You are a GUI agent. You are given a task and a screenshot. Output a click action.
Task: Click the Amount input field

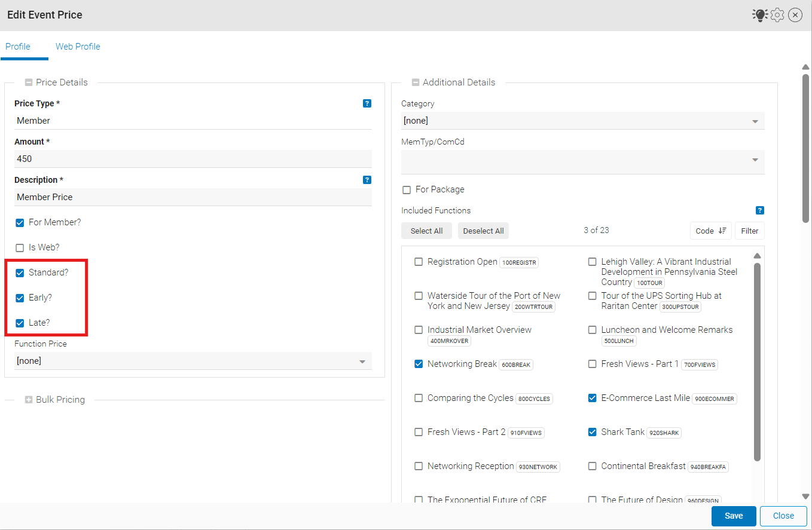(193, 159)
